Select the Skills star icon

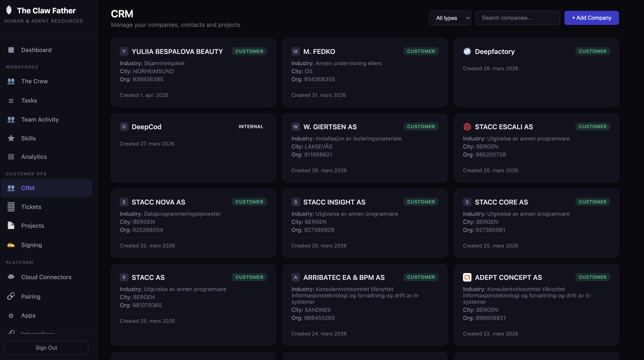point(11,138)
